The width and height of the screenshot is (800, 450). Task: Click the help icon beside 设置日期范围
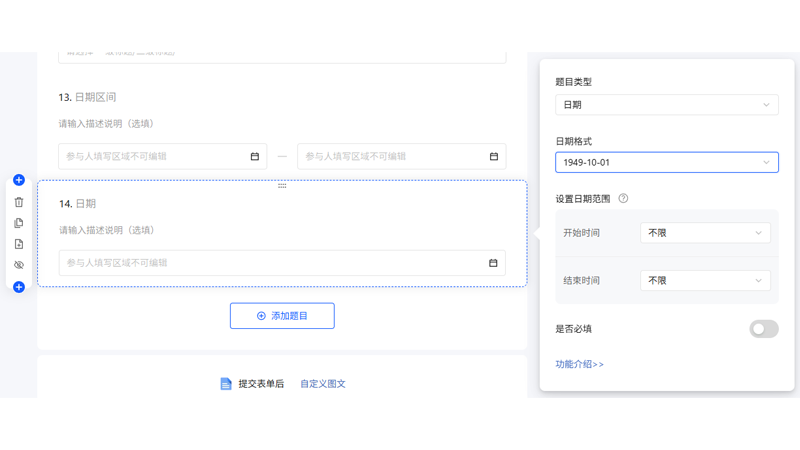[x=623, y=199]
